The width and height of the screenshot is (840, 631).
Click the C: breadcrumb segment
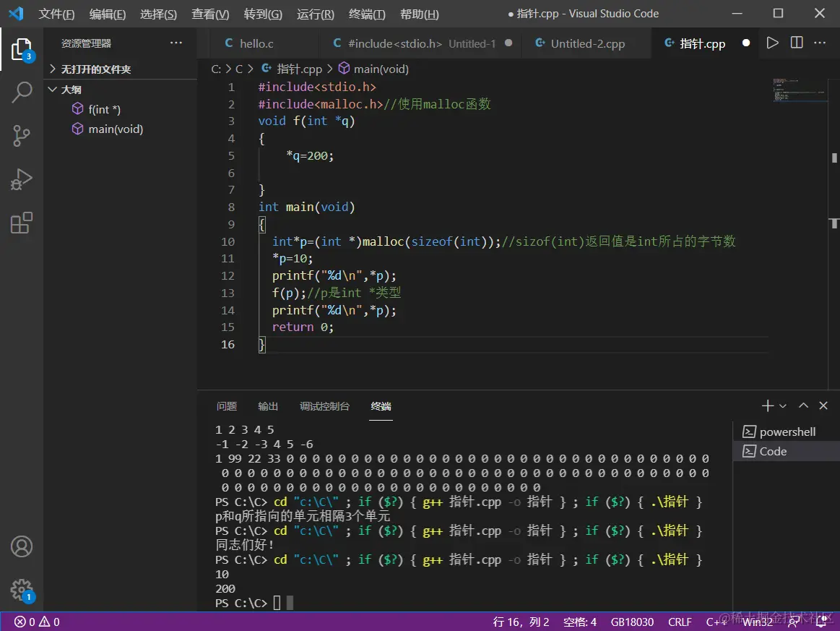[216, 69]
